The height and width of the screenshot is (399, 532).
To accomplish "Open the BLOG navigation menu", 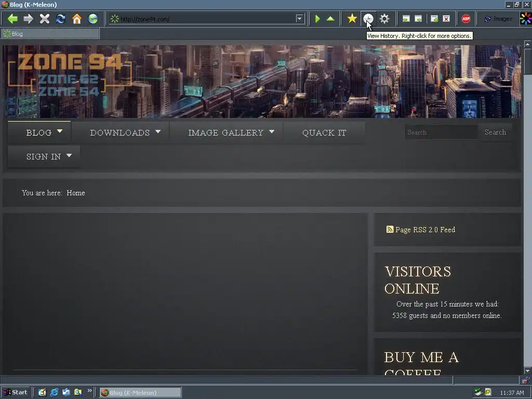I will click(x=39, y=132).
